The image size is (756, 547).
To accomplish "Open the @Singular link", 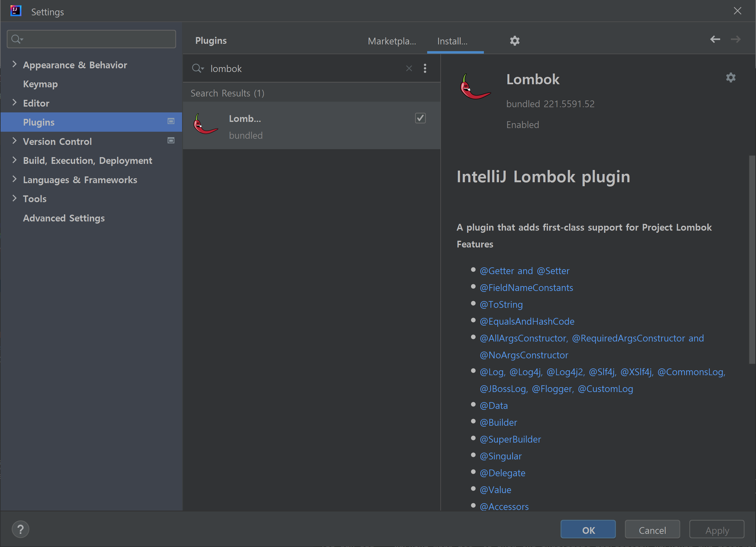I will [500, 456].
